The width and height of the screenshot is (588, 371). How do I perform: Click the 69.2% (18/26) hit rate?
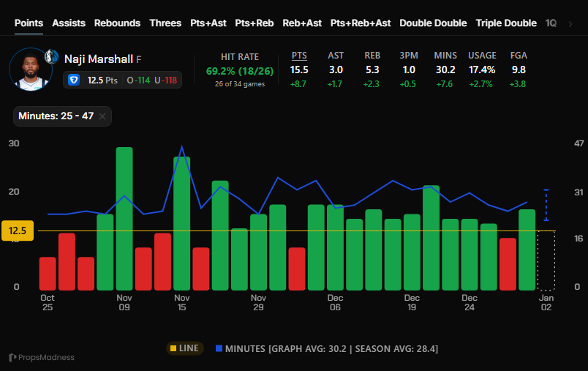click(240, 71)
